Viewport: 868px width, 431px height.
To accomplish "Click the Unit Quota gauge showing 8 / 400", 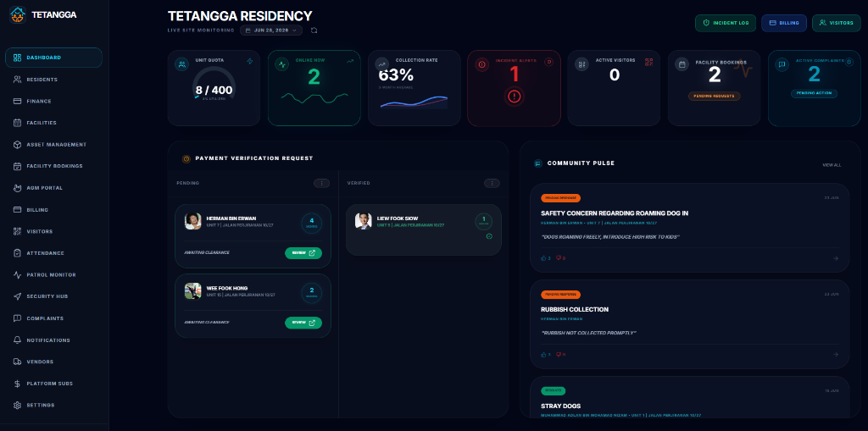I will point(214,85).
